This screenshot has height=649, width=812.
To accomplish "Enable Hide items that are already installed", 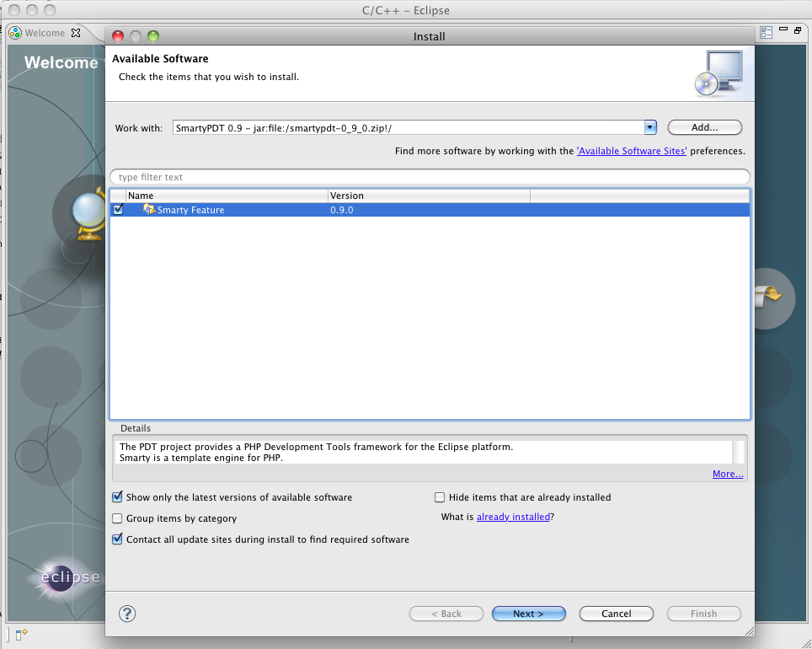I will click(x=440, y=497).
